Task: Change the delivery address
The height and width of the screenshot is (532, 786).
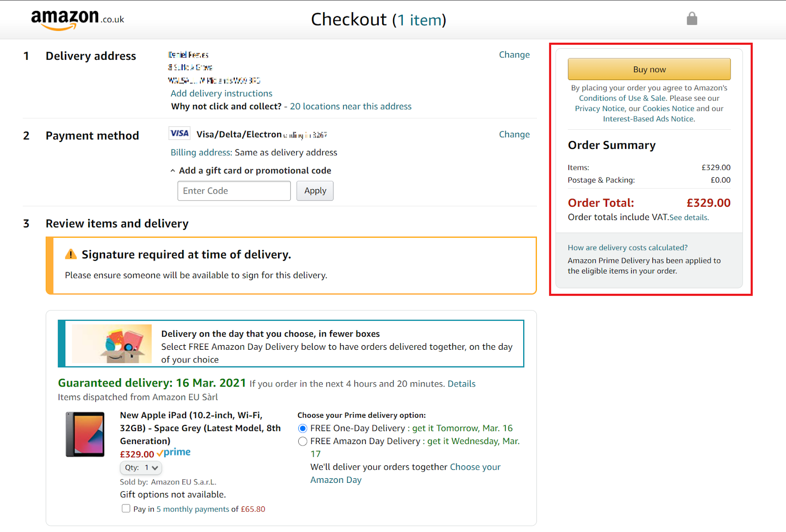Action: [x=514, y=55]
